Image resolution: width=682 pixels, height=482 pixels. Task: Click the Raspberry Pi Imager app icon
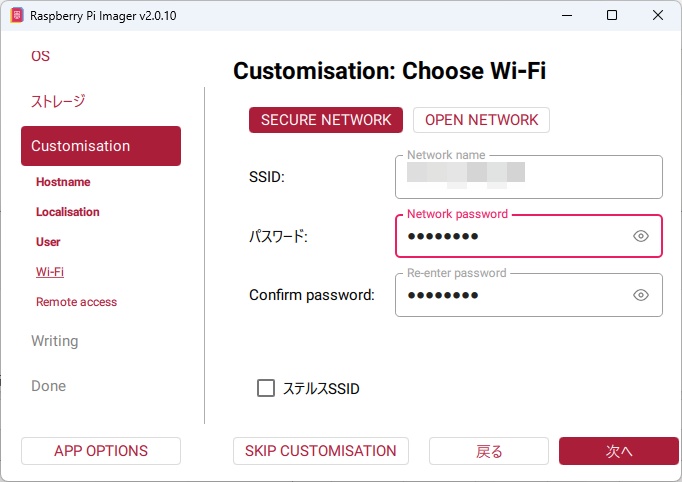pos(17,16)
